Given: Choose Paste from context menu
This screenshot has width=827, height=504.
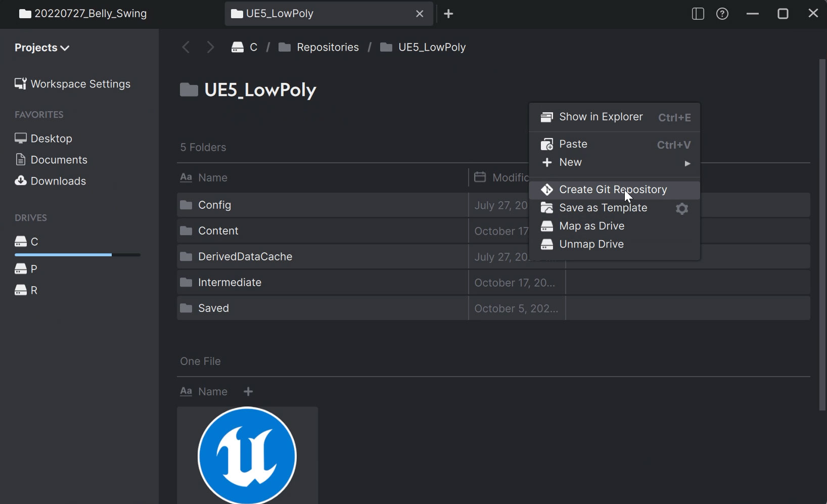Looking at the screenshot, I should [615, 144].
